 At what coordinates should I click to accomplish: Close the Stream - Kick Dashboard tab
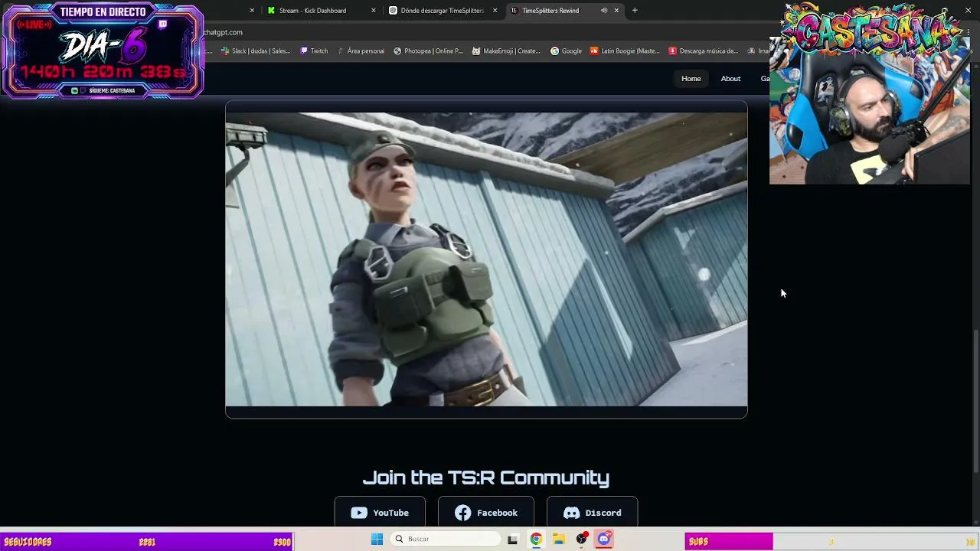click(374, 11)
